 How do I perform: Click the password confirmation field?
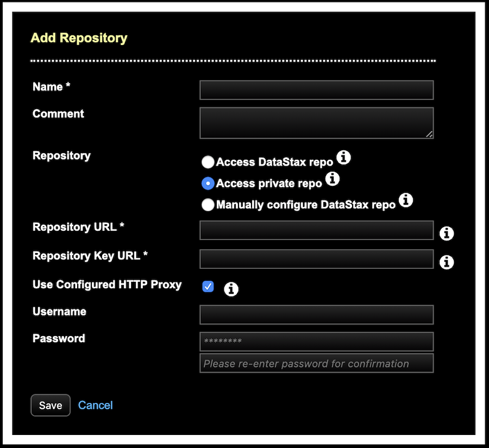pyautogui.click(x=316, y=363)
